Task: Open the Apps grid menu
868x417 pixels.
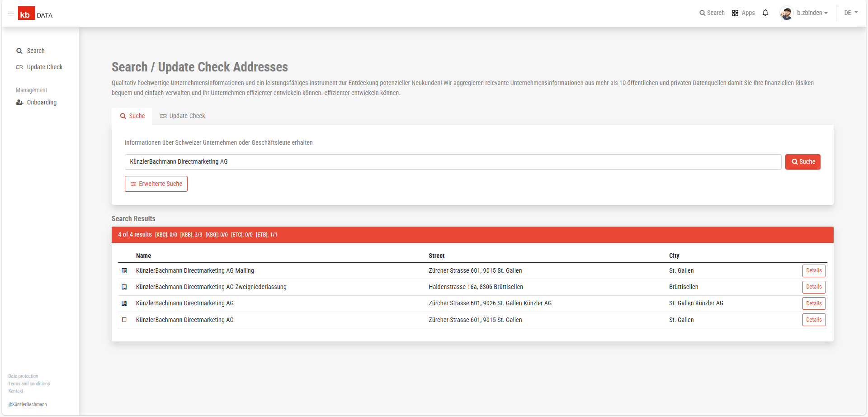Action: click(743, 13)
